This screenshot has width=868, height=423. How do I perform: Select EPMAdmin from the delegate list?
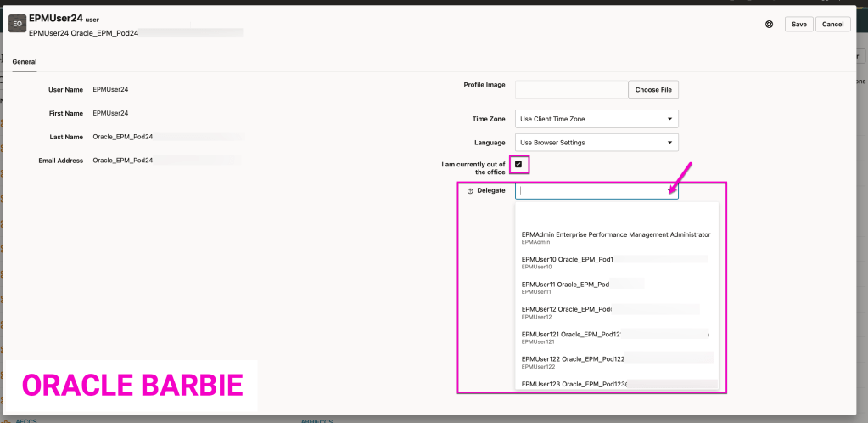(615, 238)
